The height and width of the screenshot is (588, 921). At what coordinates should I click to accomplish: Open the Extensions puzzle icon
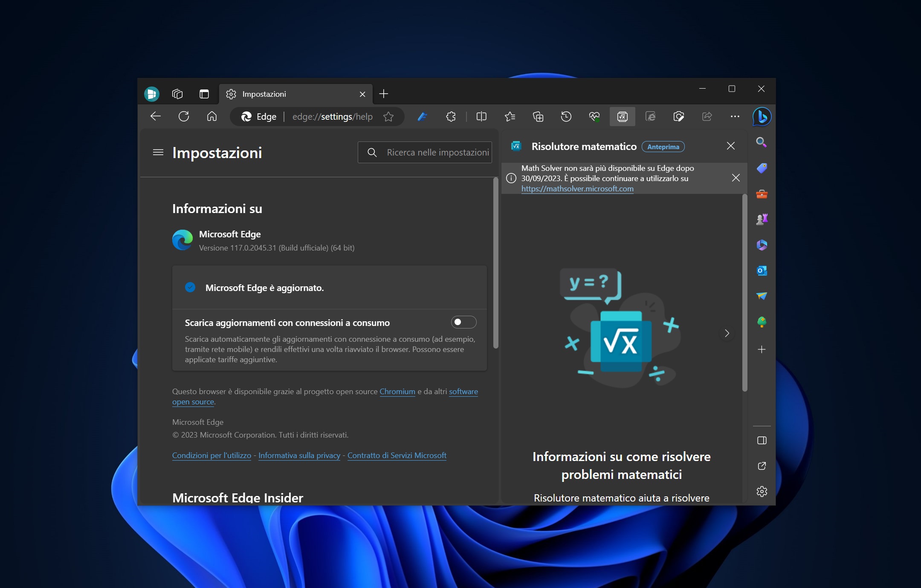click(x=451, y=117)
